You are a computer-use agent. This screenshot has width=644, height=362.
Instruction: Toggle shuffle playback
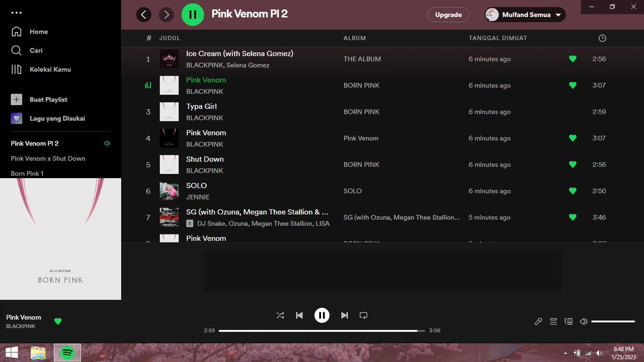280,315
